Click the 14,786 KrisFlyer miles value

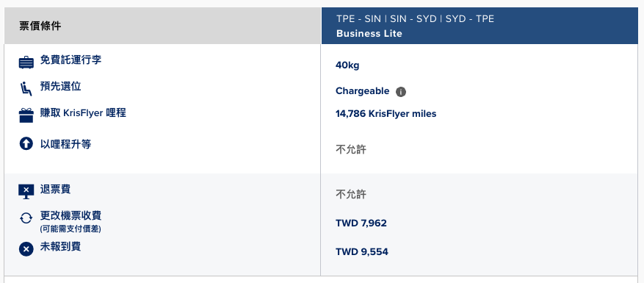[386, 114]
